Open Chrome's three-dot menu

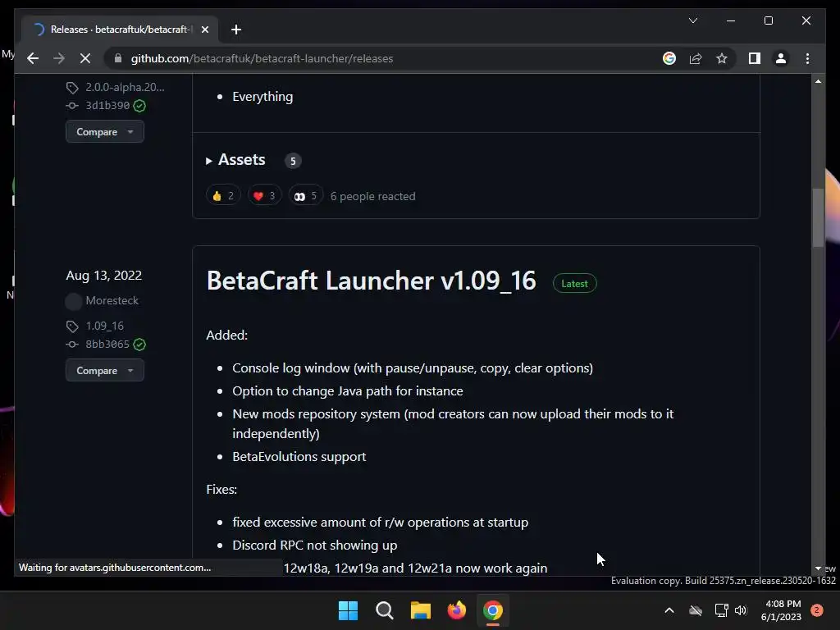[x=807, y=58]
